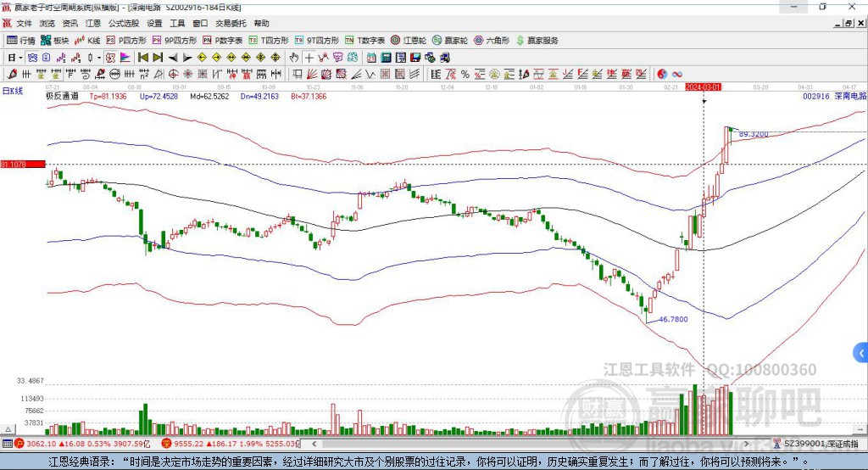Open the 设置 menu
Screen dimensions: 868x470
pos(154,23)
